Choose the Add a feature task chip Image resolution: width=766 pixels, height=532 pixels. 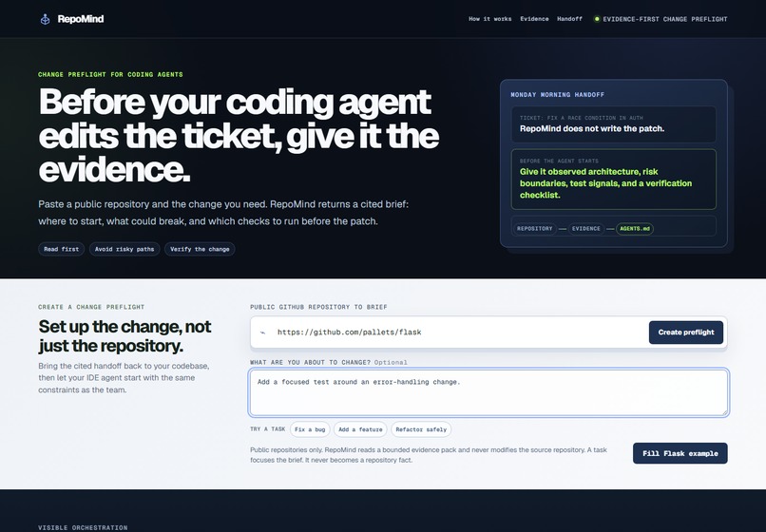(360, 429)
